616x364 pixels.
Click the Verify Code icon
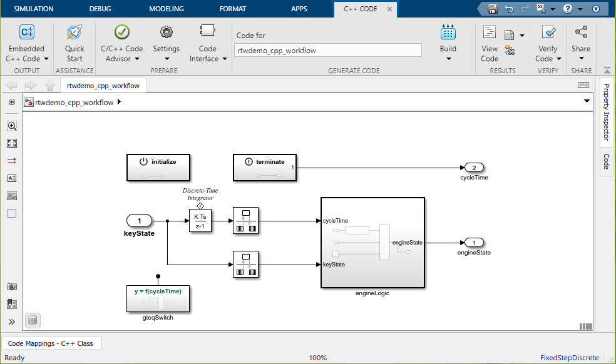tap(548, 32)
